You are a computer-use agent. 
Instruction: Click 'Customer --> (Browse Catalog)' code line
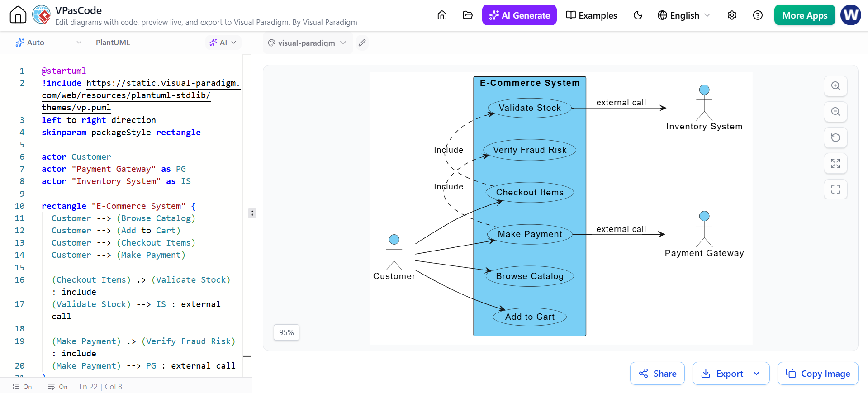(123, 218)
